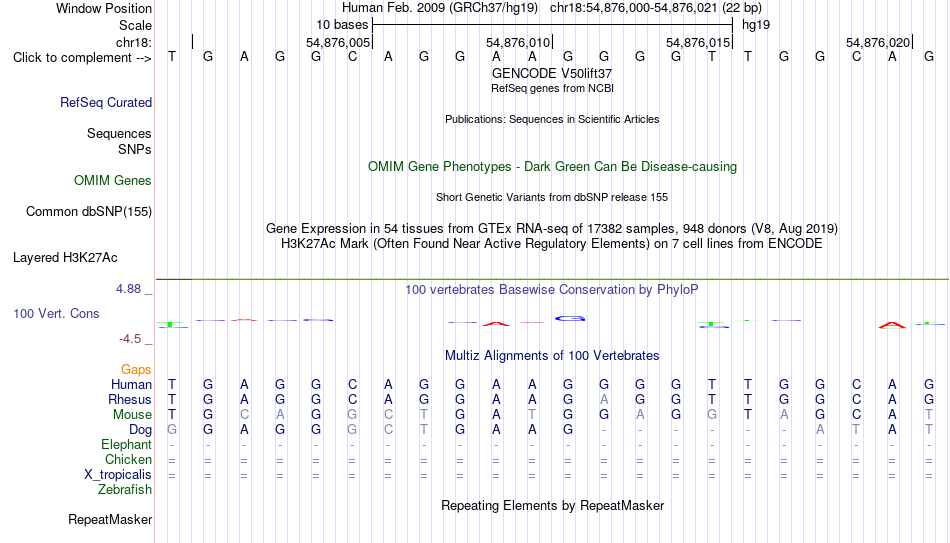This screenshot has width=950, height=543.
Task: Click 'Repeating Elements by RepeatMasker' title
Action: tap(552, 505)
